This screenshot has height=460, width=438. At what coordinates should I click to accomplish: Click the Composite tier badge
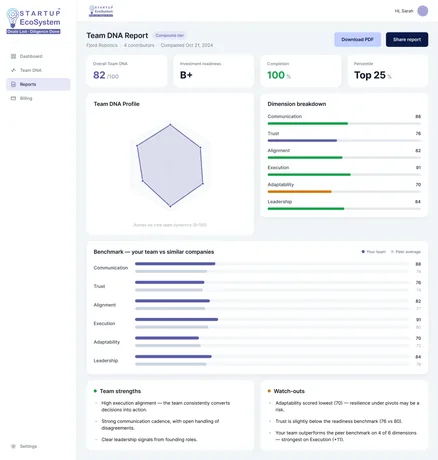pos(170,35)
